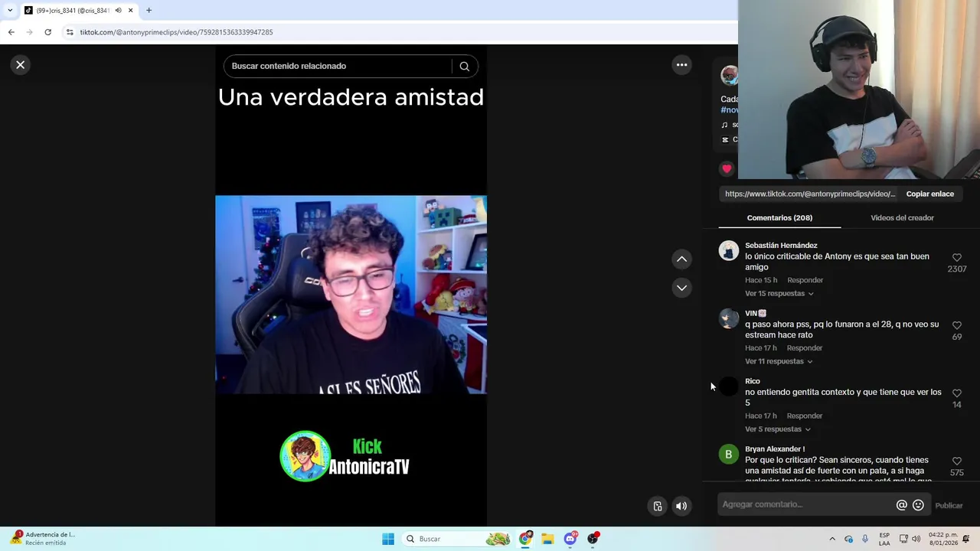This screenshot has height=551, width=980.
Task: Reply to Rico's comment
Action: [x=805, y=416]
